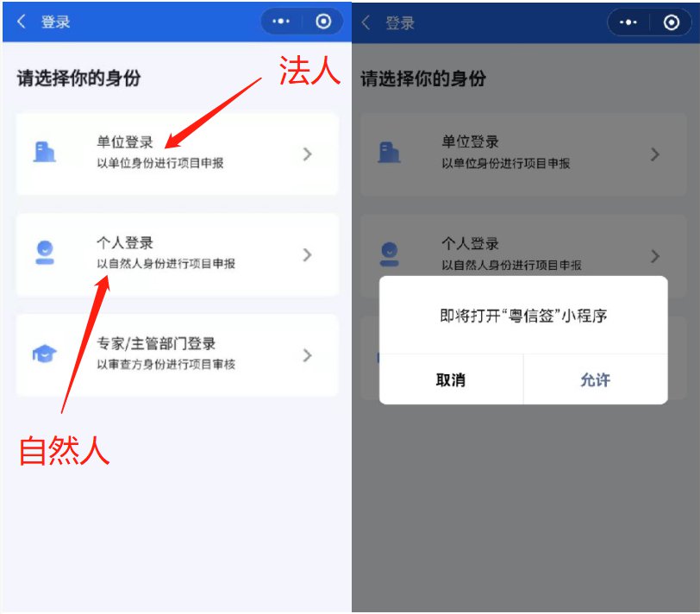
Task: Tap the circle target icon in right header
Action: (x=671, y=22)
